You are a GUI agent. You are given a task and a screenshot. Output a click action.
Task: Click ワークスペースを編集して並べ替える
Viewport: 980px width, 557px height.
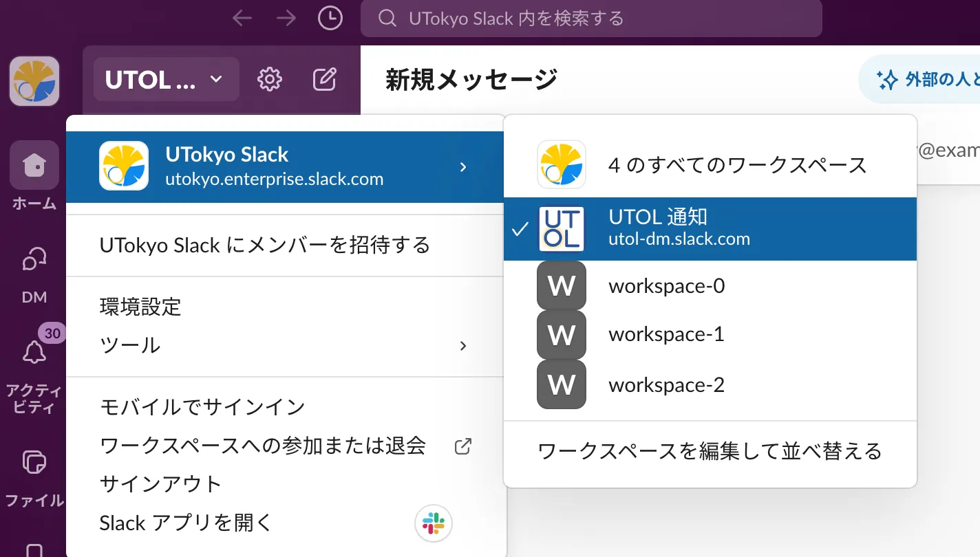[710, 452]
